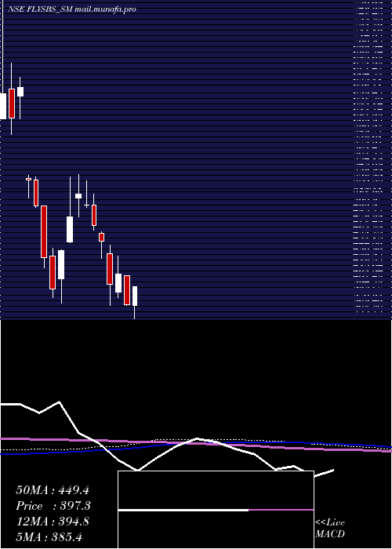Click the NSE FLYSBS_SM mail.munafa.pro title
392x549 pixels.
point(72,9)
